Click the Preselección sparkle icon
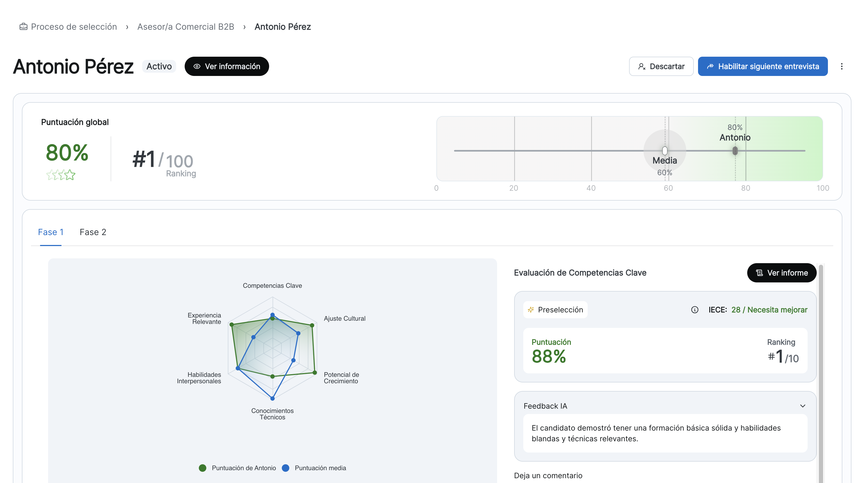Viewport: 868px width, 483px height. 531,310
